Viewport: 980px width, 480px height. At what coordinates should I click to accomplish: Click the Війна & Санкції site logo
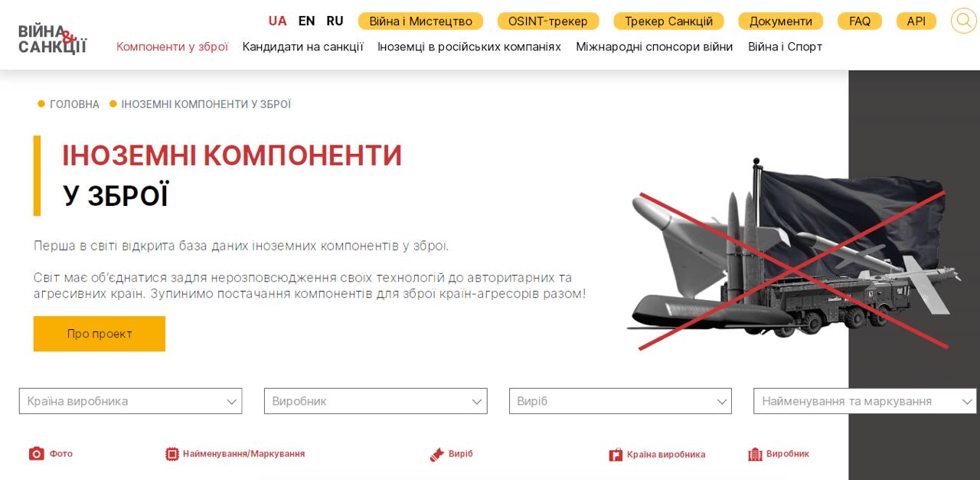click(52, 38)
